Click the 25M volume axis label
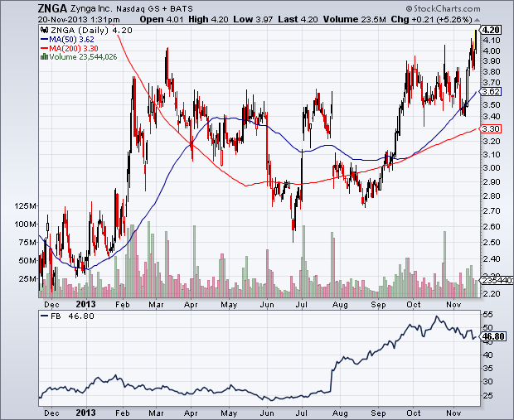This screenshot has height=420, width=514. (27, 279)
